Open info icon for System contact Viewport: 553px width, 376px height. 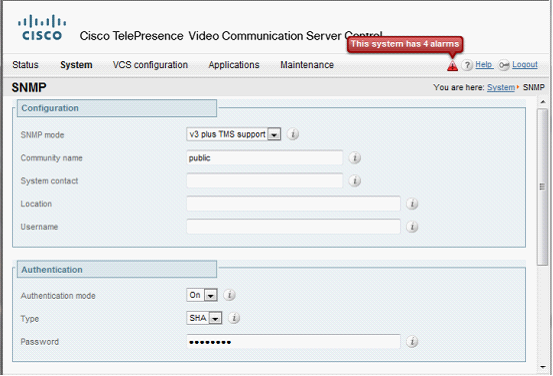click(x=355, y=181)
